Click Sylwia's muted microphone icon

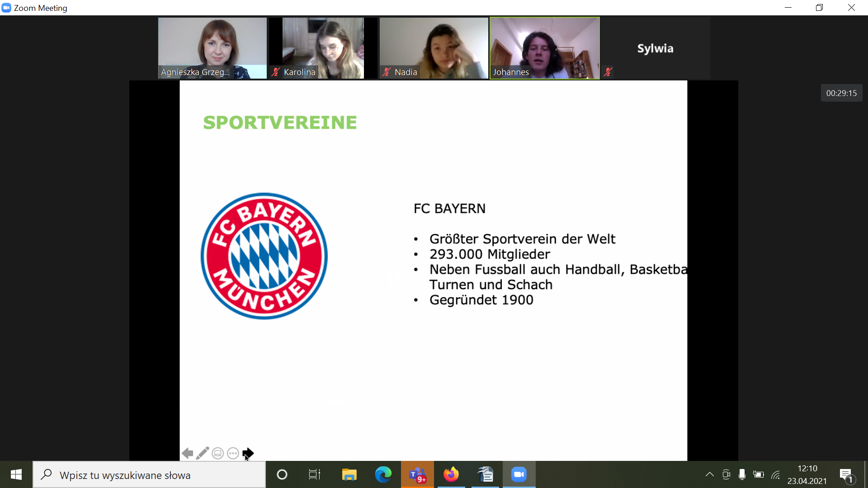[609, 72]
